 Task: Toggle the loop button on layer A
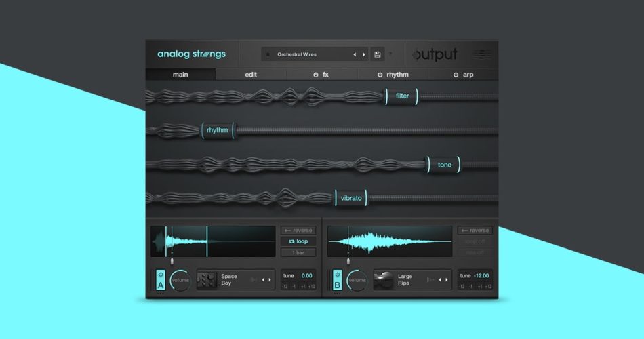298,241
